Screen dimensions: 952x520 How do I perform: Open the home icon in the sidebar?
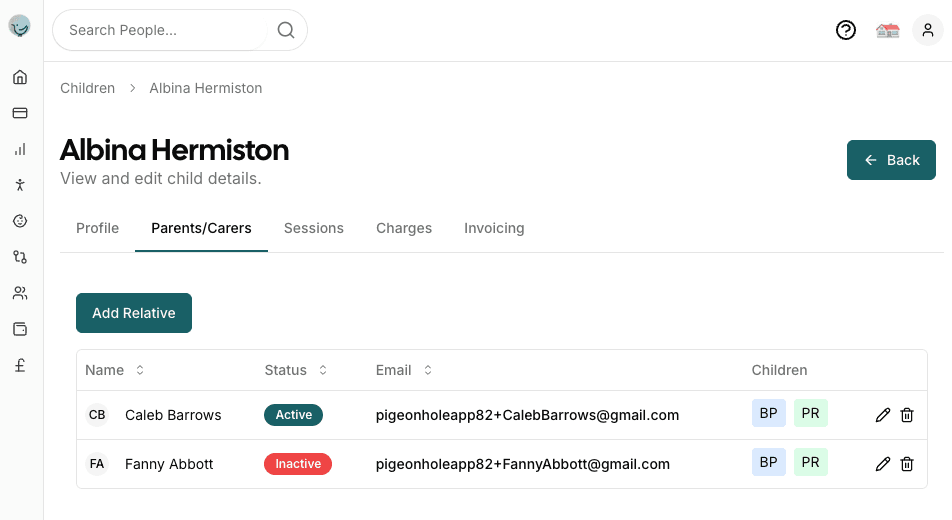(20, 77)
